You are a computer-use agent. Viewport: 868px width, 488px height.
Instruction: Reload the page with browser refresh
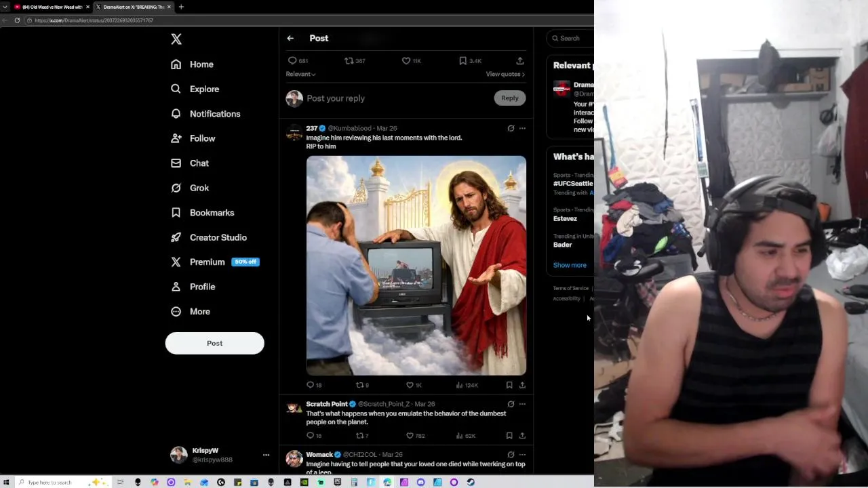pos(17,20)
